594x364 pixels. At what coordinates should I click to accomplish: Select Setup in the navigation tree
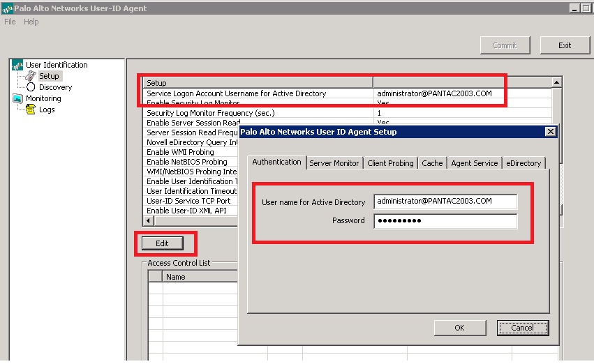pyautogui.click(x=50, y=76)
